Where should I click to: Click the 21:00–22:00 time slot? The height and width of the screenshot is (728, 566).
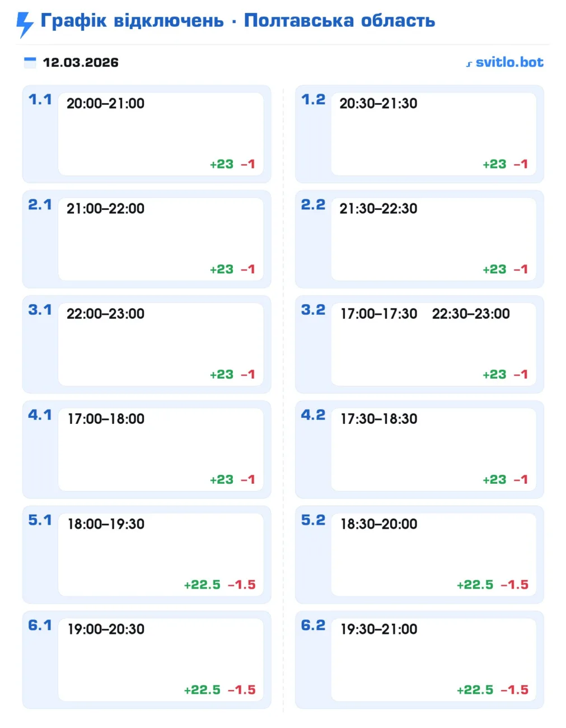[105, 209]
